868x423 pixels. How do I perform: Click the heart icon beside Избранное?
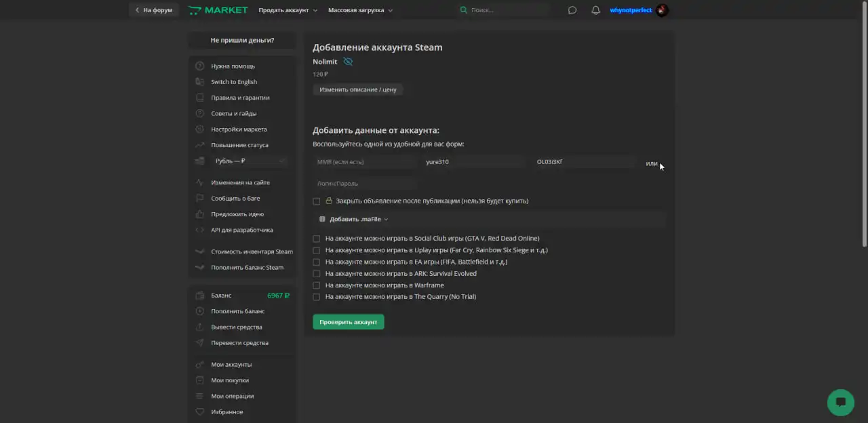point(199,411)
